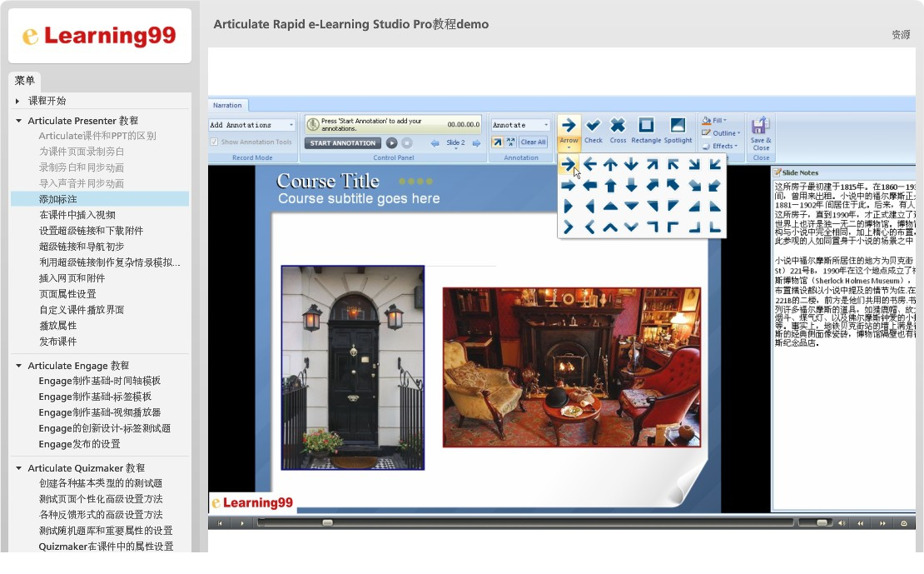Screen dimensions: 924x574
Task: Choose the left chevron shape
Action: click(x=589, y=227)
